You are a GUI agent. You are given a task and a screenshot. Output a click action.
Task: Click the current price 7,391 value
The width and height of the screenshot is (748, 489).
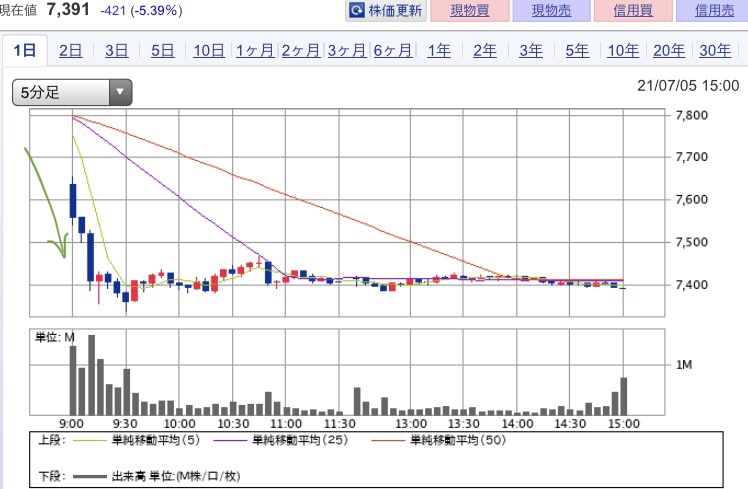[x=68, y=9]
